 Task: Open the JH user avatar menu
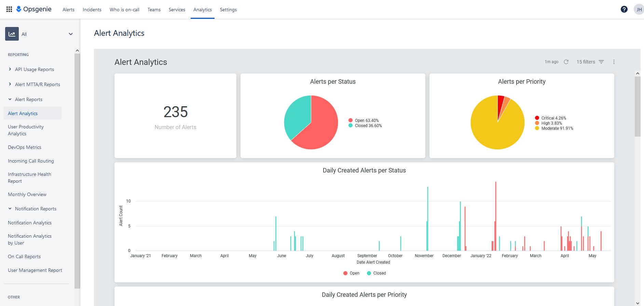(639, 10)
